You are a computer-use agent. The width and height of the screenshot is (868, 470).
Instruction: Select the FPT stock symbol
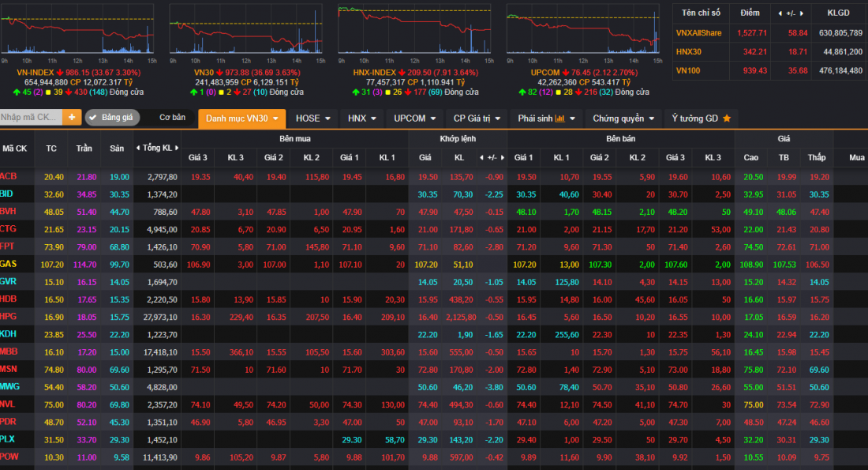coord(7,246)
